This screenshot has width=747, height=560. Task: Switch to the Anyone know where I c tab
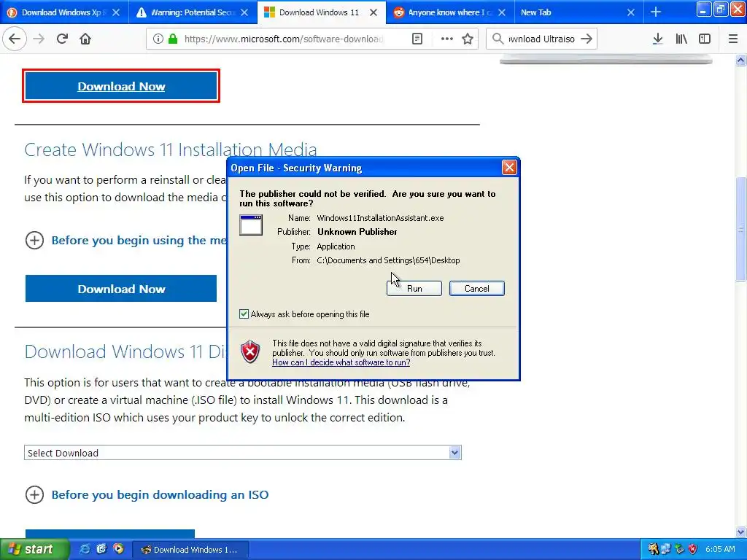click(449, 12)
